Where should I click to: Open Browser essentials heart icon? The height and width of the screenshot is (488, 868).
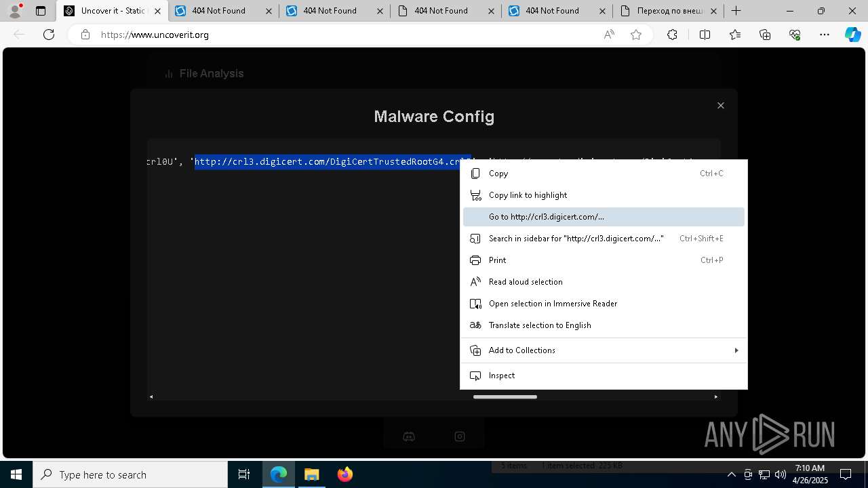tap(795, 35)
